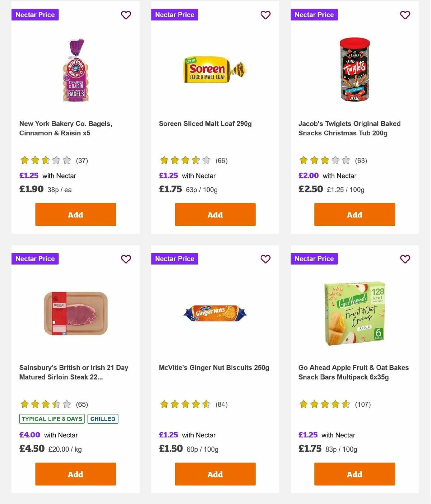Viewport: 431px width, 504px height.
Task: Favorite Jacob's Twiglets Christmas Tub
Action: (405, 15)
